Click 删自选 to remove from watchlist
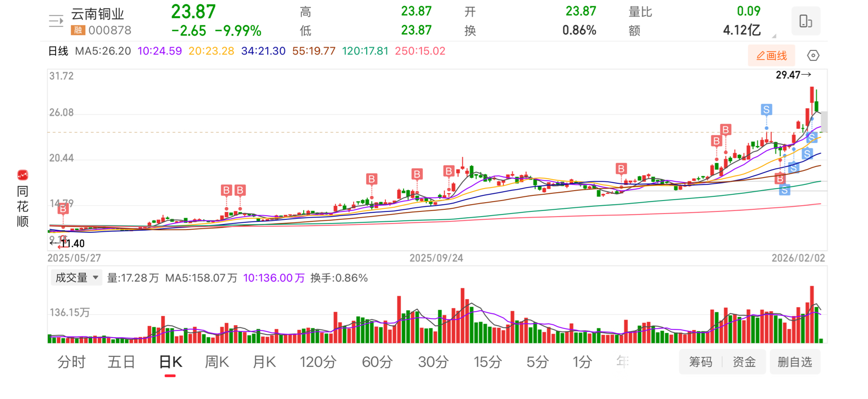The height and width of the screenshot is (399, 868). (795, 362)
